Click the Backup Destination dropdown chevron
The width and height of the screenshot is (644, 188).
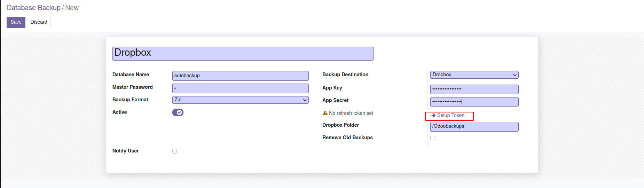click(515, 75)
